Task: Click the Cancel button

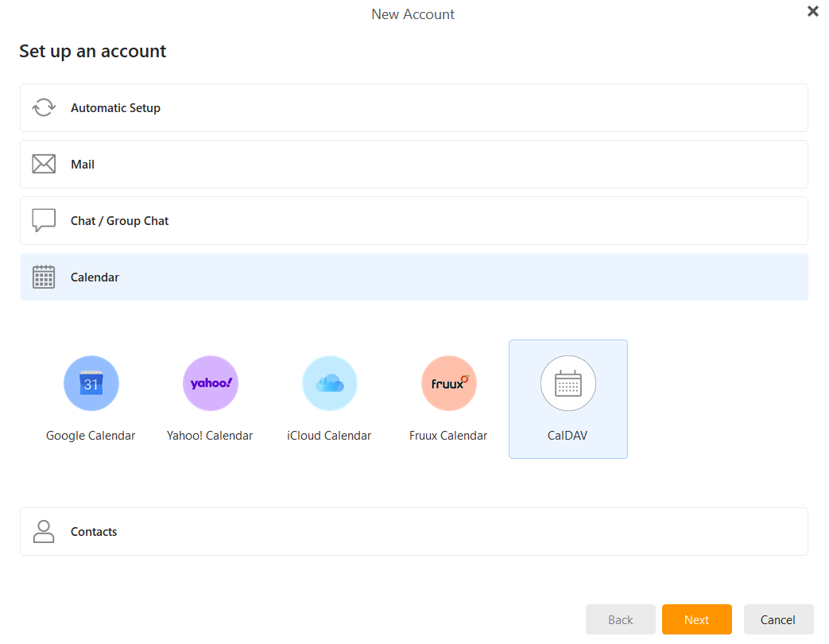Action: tap(778, 619)
